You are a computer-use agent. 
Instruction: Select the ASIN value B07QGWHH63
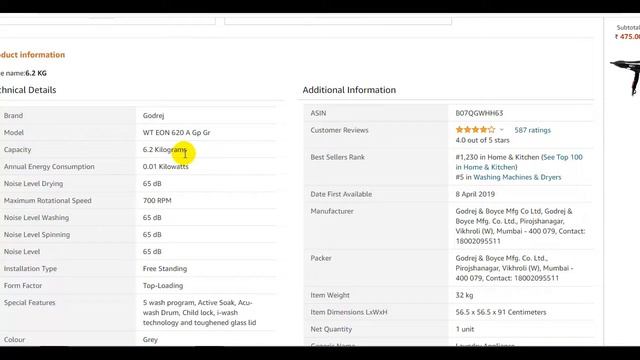pyautogui.click(x=479, y=113)
